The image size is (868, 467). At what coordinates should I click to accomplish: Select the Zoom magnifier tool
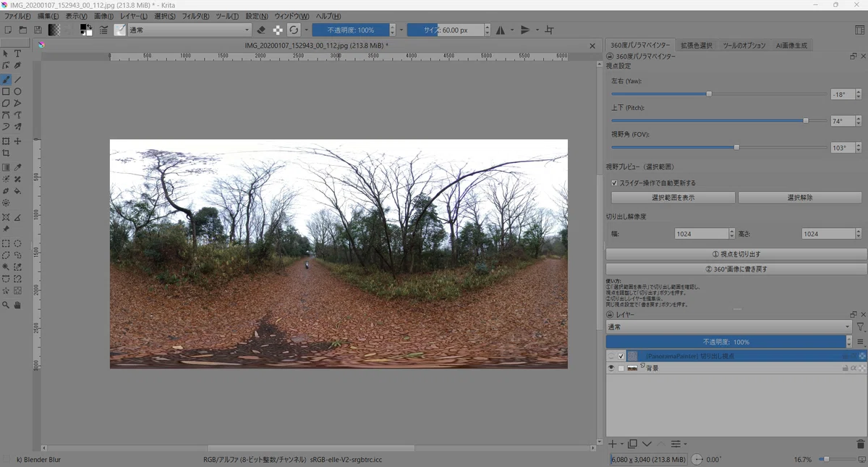[x=6, y=306]
